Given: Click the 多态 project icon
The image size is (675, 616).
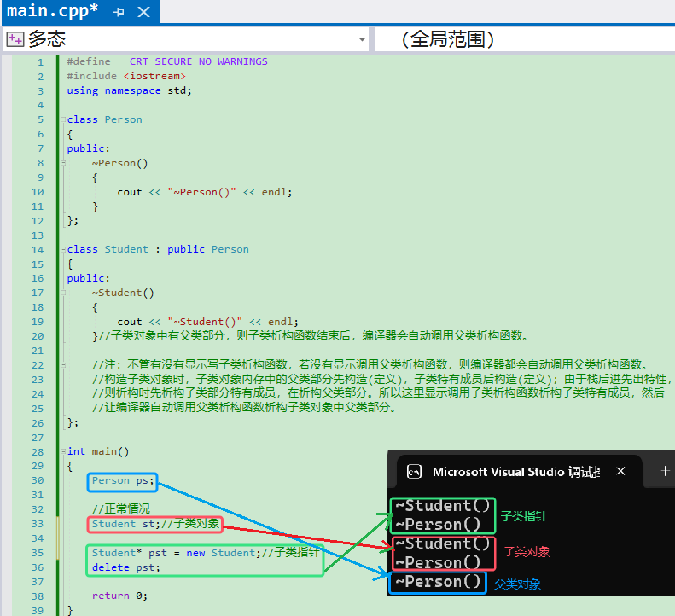Looking at the screenshot, I should pos(15,39).
